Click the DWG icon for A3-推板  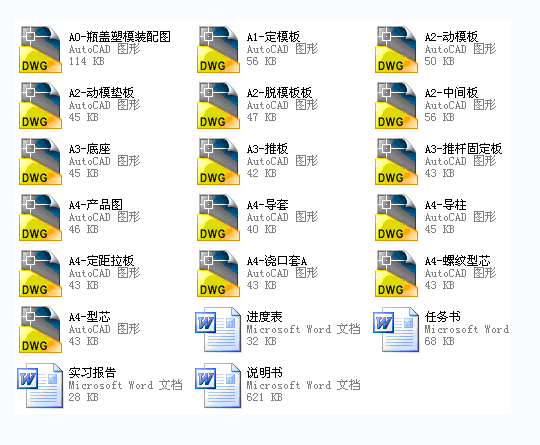click(x=218, y=162)
